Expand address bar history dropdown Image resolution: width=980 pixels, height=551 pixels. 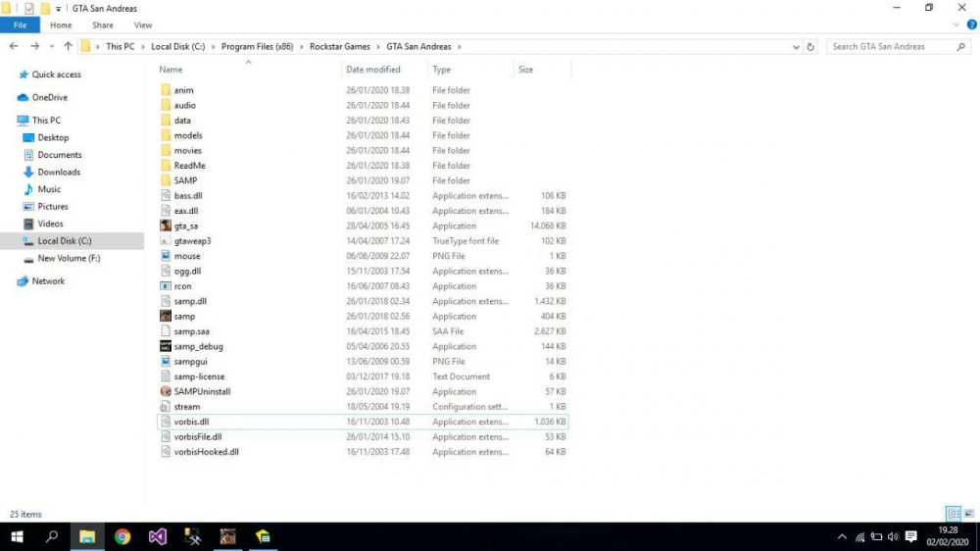(x=796, y=47)
